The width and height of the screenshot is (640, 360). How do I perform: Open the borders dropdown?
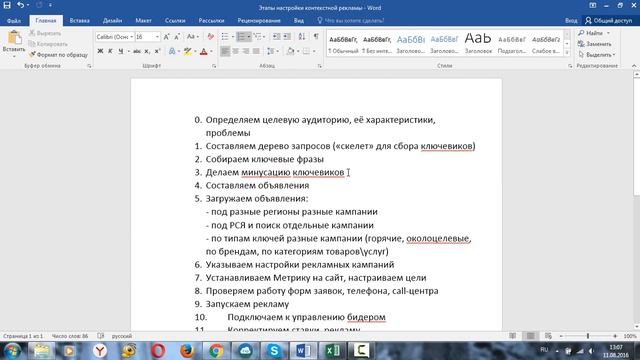coord(314,51)
